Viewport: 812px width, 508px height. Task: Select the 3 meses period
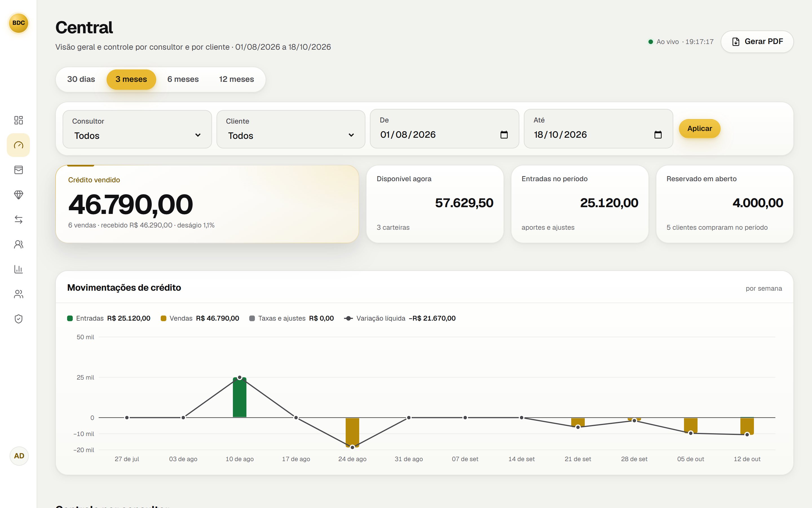[131, 79]
